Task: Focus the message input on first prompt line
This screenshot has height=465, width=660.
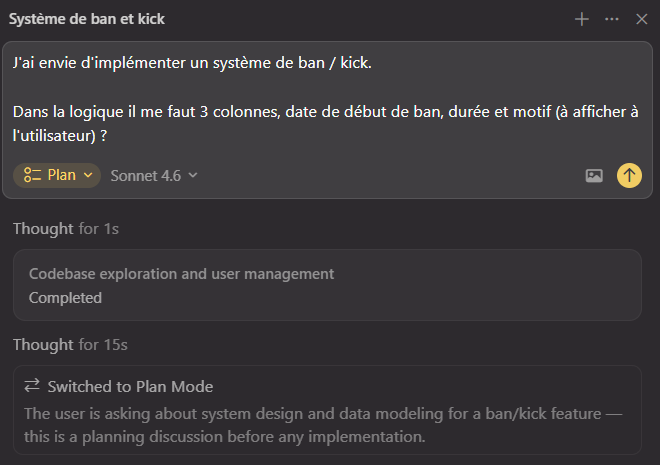Action: click(x=192, y=63)
